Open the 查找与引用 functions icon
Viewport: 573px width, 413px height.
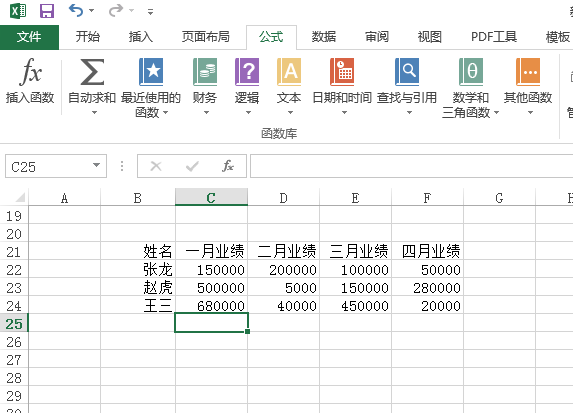coord(407,72)
